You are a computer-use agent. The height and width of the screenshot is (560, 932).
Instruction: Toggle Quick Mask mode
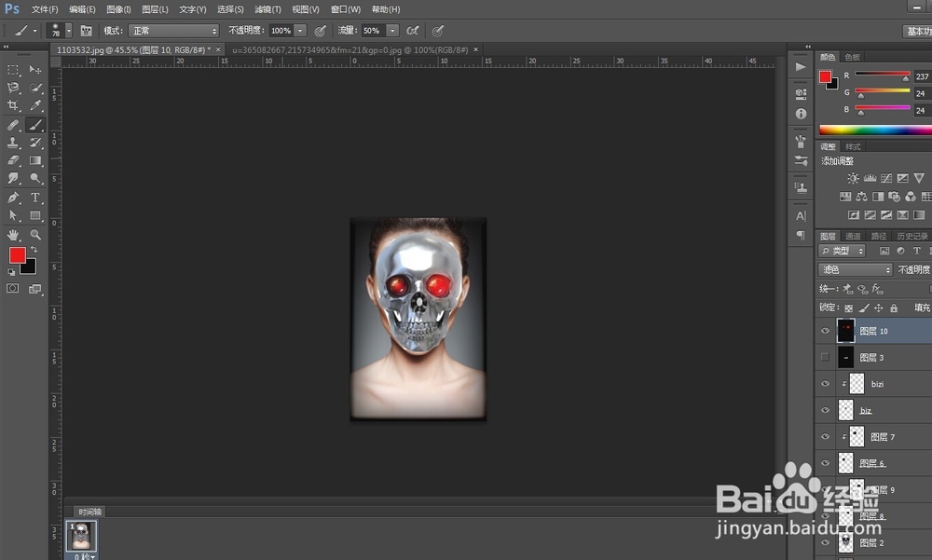pyautogui.click(x=12, y=288)
